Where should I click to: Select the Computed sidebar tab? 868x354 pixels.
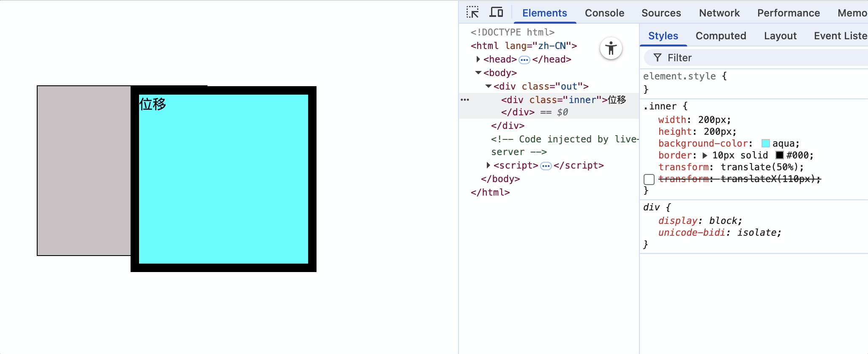click(x=721, y=36)
